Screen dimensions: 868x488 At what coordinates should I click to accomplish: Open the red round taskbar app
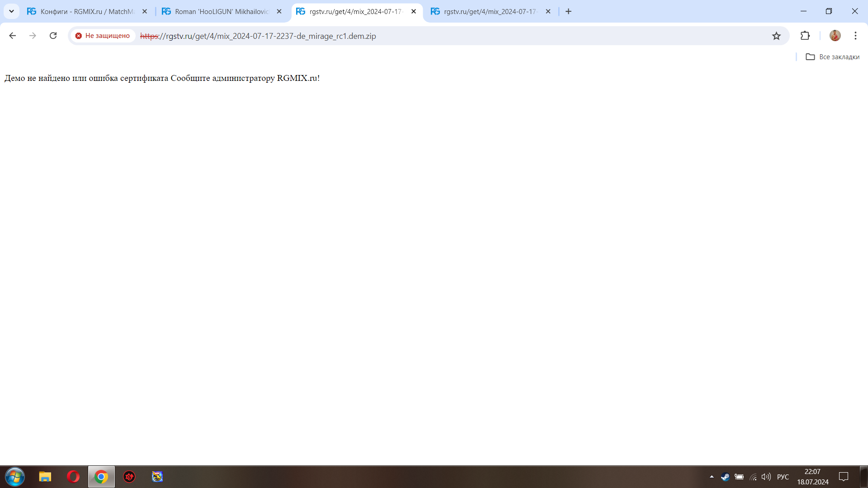[129, 477]
